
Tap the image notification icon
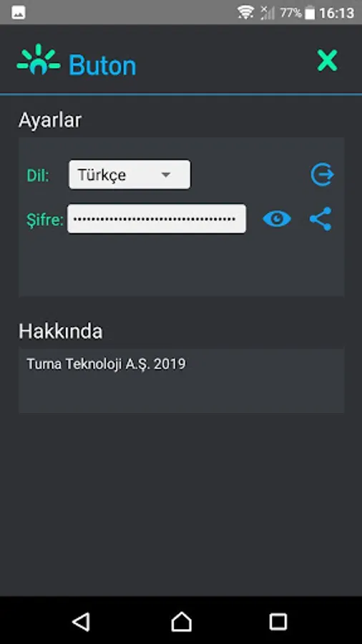pyautogui.click(x=19, y=13)
